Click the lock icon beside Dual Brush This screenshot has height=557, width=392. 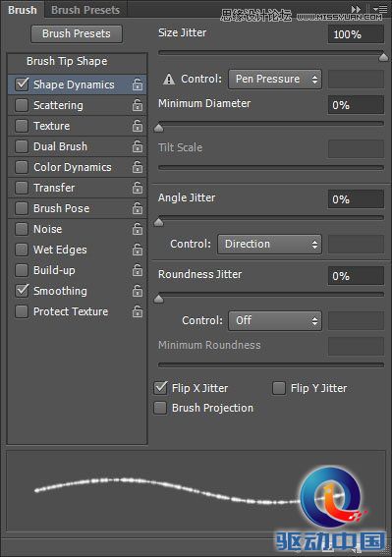[138, 146]
